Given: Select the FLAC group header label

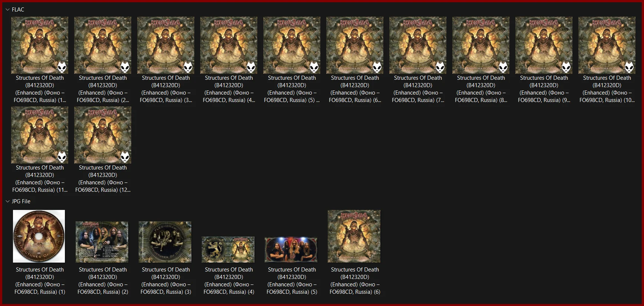Looking at the screenshot, I should point(18,10).
